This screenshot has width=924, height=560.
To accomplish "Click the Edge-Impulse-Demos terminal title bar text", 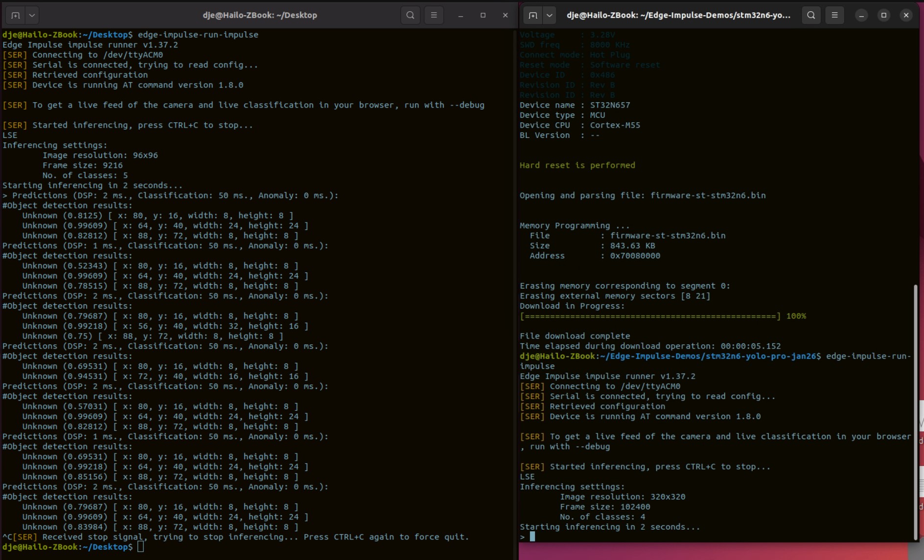I will (x=678, y=15).
